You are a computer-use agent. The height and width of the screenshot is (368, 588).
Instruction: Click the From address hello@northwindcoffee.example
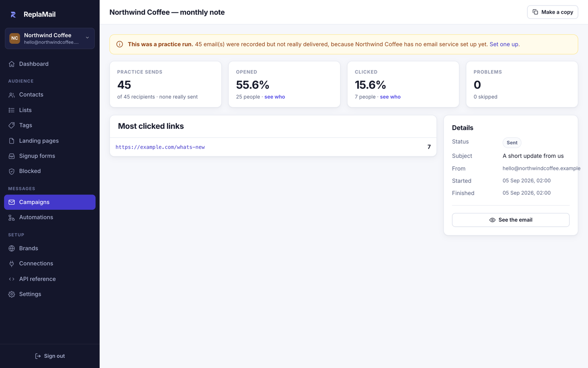coord(541,168)
